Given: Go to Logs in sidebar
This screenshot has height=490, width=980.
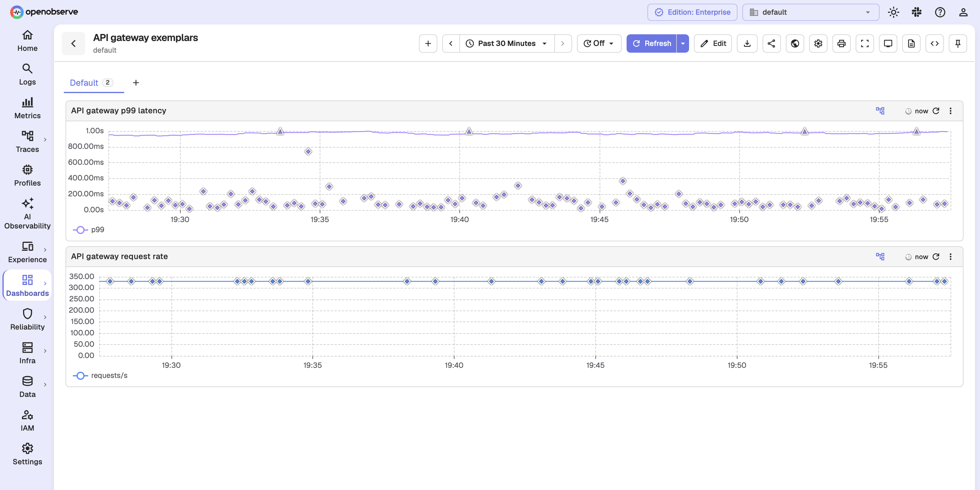Looking at the screenshot, I should point(27,74).
